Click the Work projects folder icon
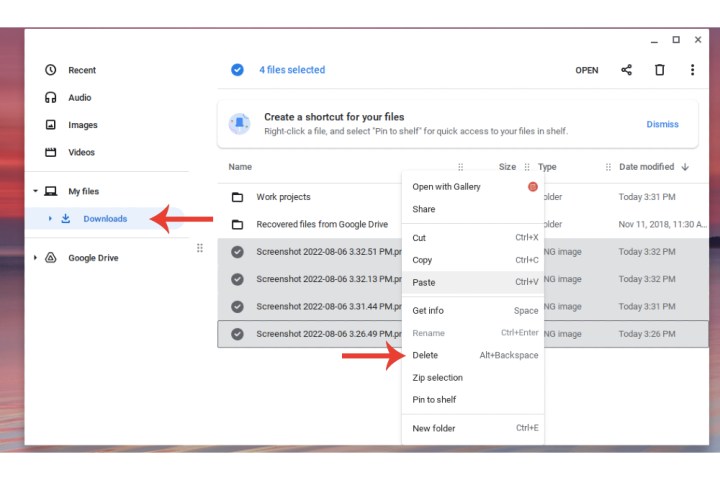This screenshot has width=720, height=480. (x=237, y=197)
